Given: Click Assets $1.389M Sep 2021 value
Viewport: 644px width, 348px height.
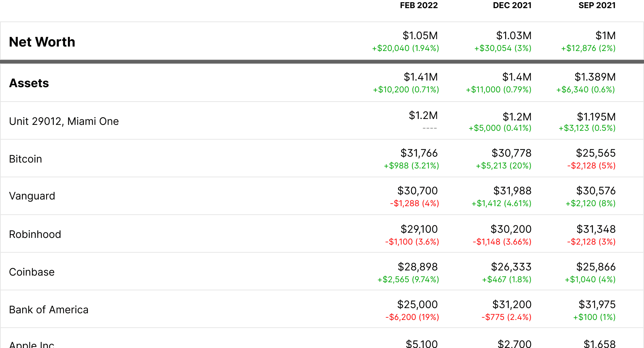Looking at the screenshot, I should click(595, 77).
